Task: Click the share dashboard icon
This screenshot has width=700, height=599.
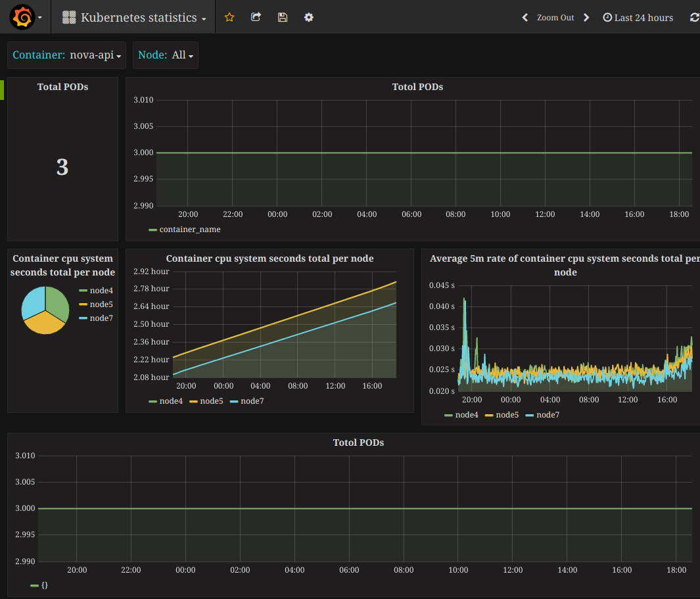Action: (256, 17)
